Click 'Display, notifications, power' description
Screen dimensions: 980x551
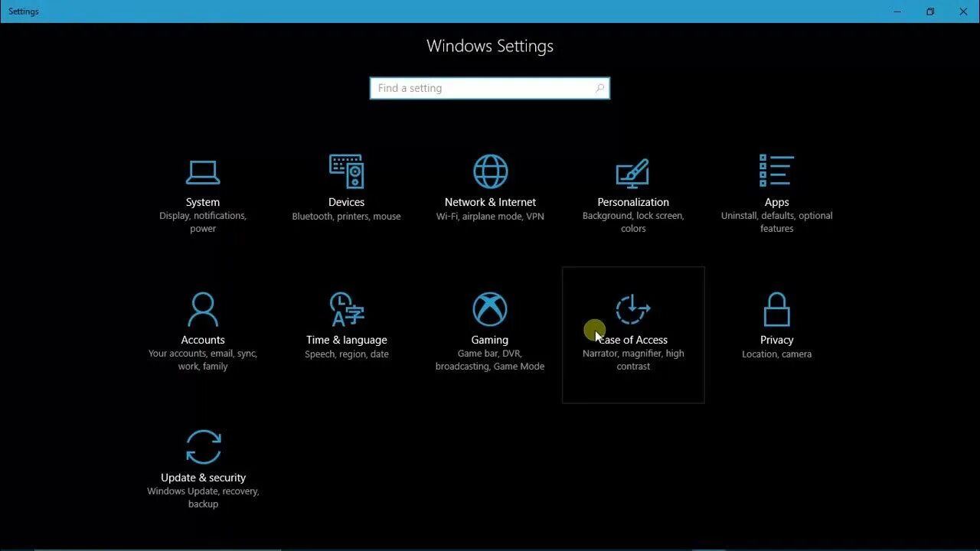click(203, 222)
